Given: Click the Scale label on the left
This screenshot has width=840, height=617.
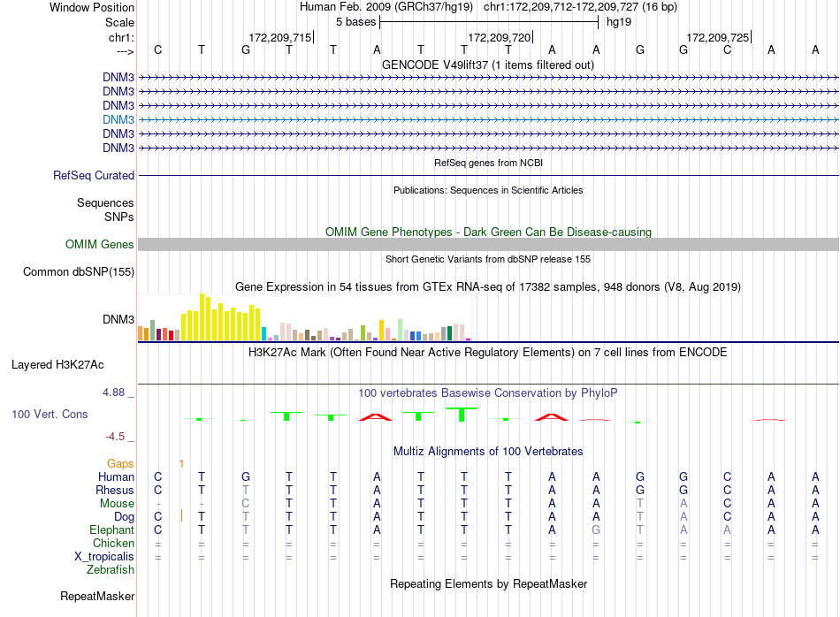Looking at the screenshot, I should point(119,22).
